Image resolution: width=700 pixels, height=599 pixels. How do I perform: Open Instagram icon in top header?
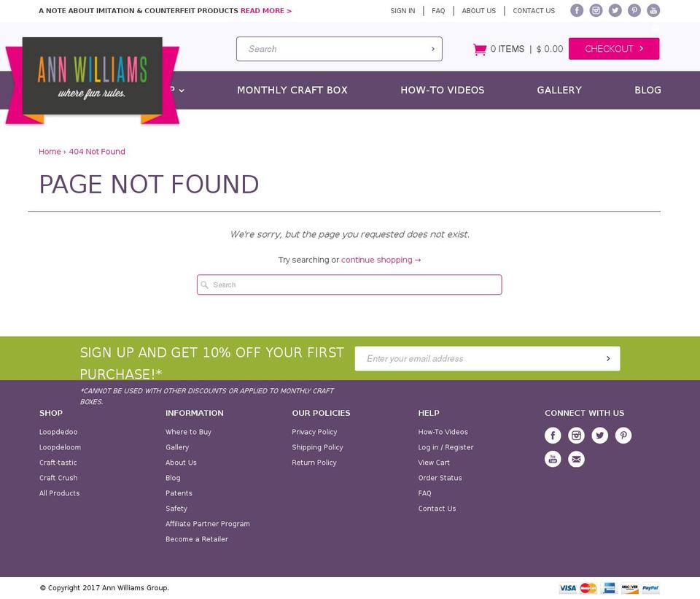click(596, 10)
